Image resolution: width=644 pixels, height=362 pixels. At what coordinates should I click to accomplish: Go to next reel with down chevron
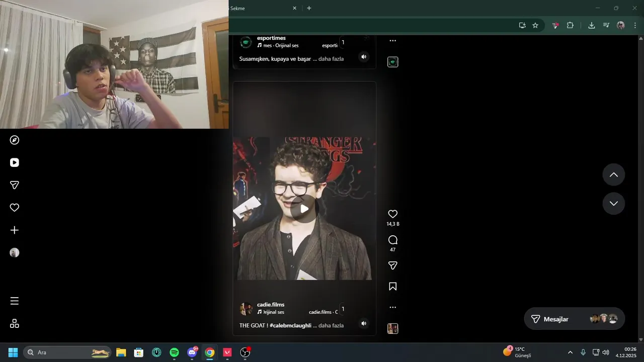coord(614,204)
